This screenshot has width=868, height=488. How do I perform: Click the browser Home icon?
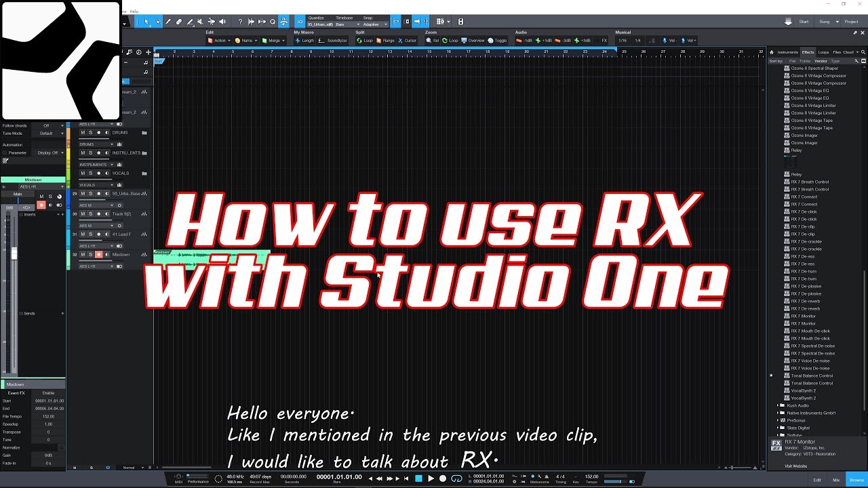pyautogui.click(x=772, y=52)
